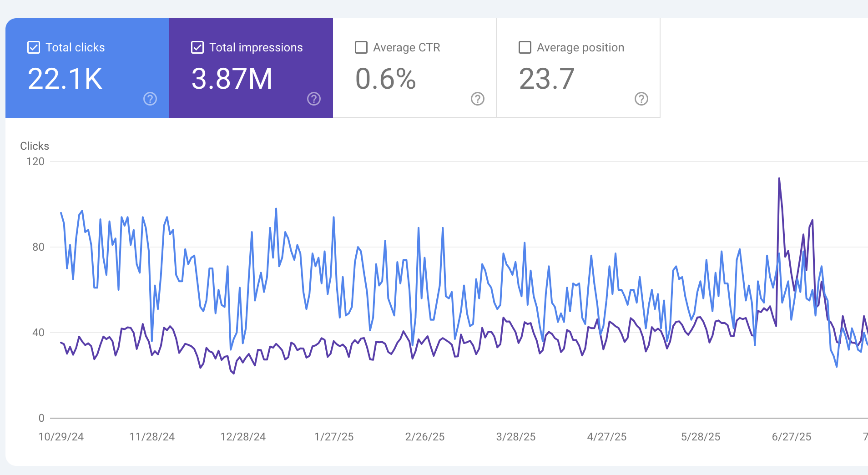868x475 pixels.
Task: Uncheck the Total impressions checkbox
Action: tap(197, 47)
